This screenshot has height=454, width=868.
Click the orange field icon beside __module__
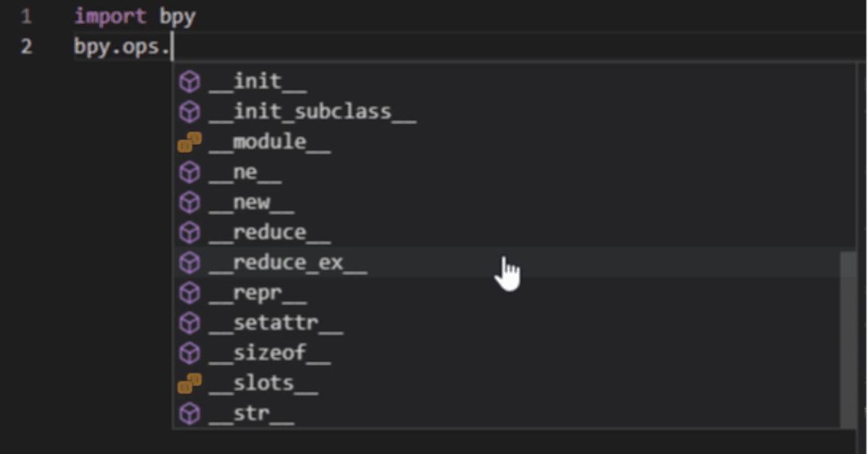pyautogui.click(x=189, y=141)
